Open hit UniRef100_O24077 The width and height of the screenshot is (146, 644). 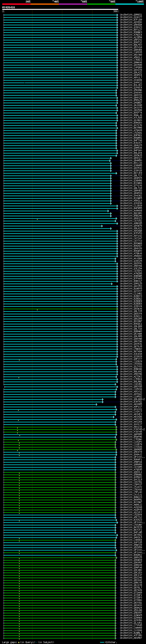131,17
